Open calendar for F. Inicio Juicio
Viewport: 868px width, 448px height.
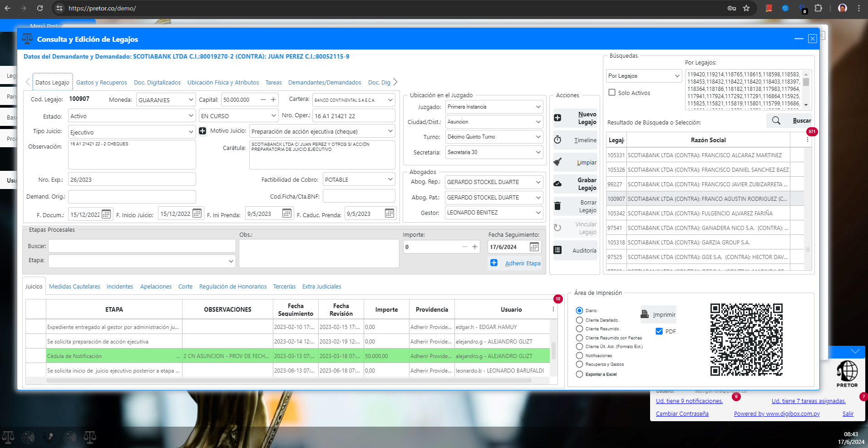tap(197, 214)
